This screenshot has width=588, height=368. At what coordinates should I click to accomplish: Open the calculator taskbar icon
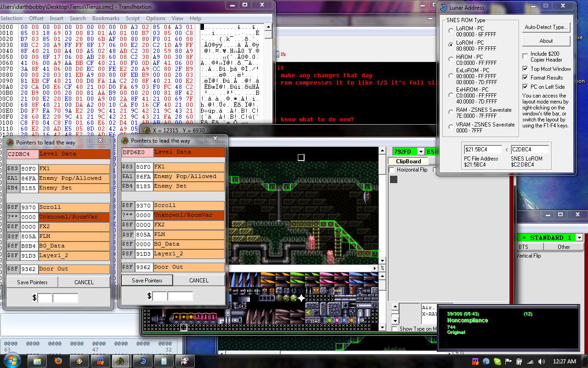click(x=163, y=361)
